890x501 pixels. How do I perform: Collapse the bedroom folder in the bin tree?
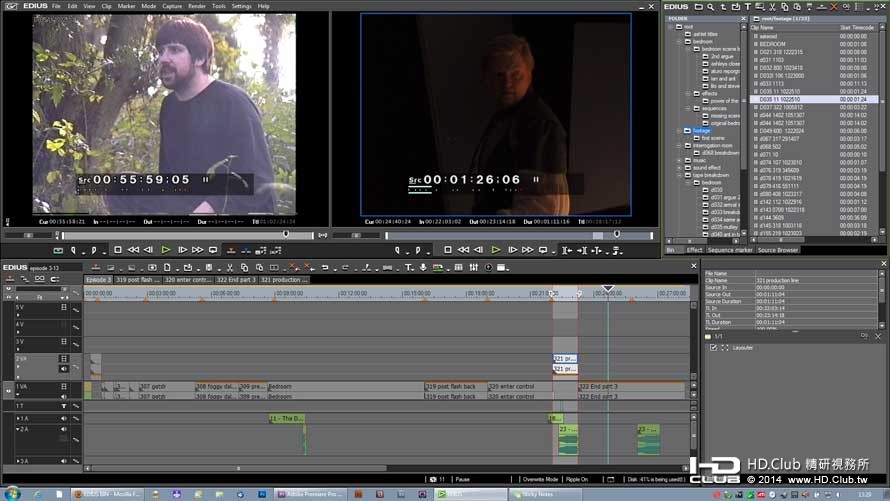pos(679,41)
